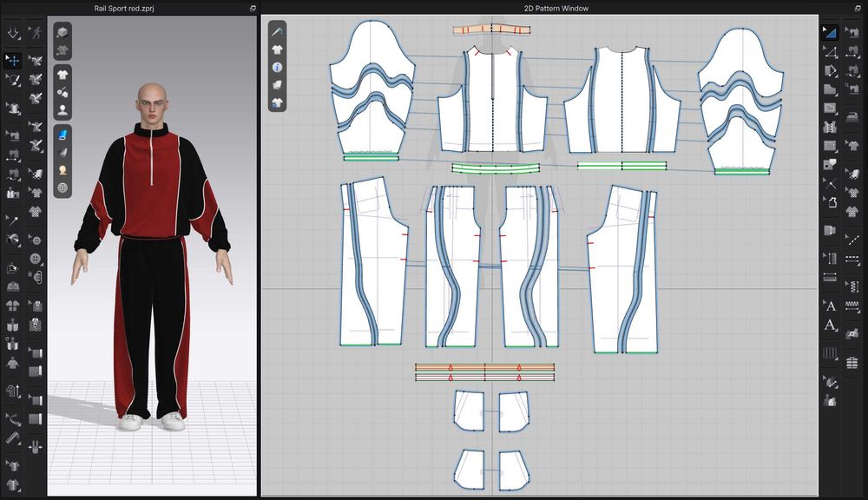Toggle the Show Garment t-shirt icon in the 3D view
Image resolution: width=868 pixels, height=500 pixels.
(x=62, y=74)
